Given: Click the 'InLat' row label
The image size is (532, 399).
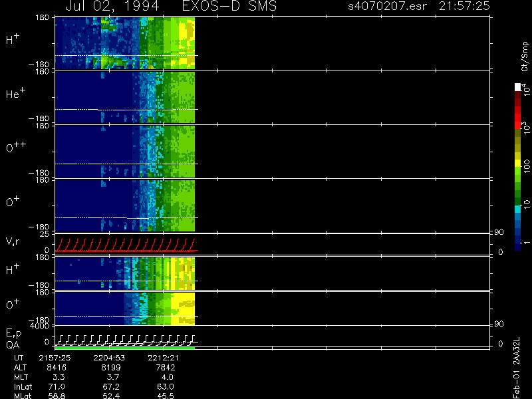Looking at the screenshot, I should click(23, 386).
